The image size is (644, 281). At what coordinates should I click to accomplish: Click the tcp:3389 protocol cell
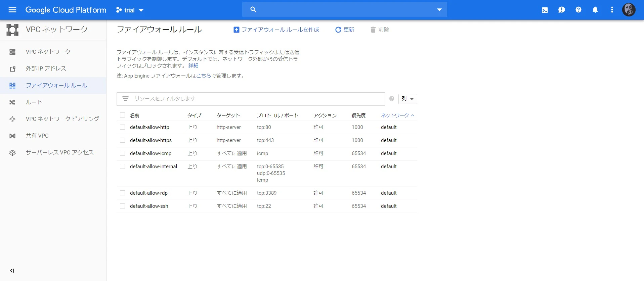tap(267, 193)
